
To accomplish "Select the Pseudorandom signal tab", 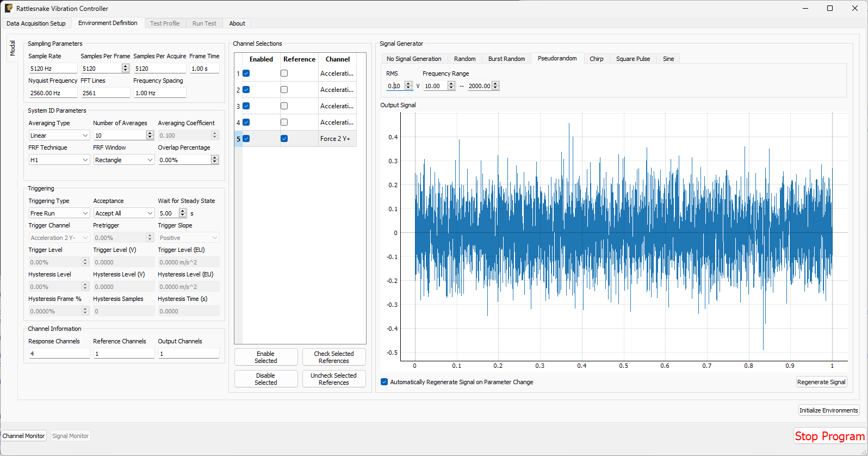I will (x=557, y=58).
